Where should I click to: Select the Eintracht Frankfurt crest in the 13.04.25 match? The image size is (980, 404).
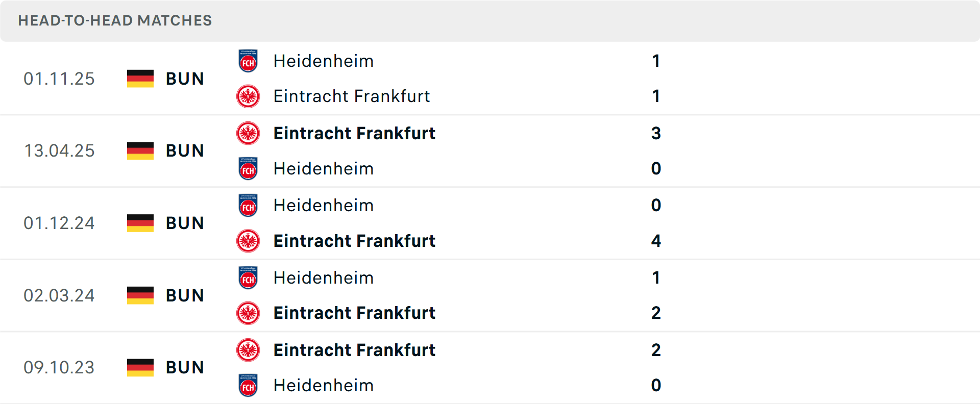click(248, 133)
